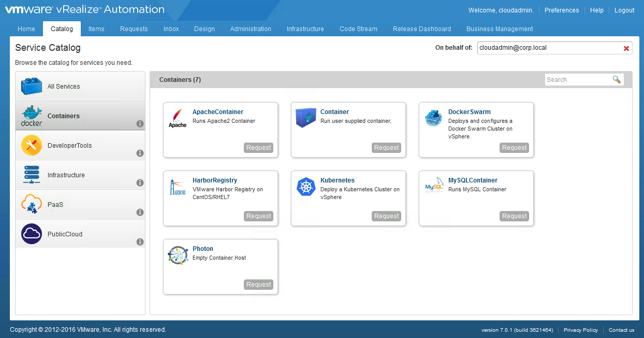Click the PaaS cloud puzzle icon
The width and height of the screenshot is (644, 338).
tap(32, 204)
